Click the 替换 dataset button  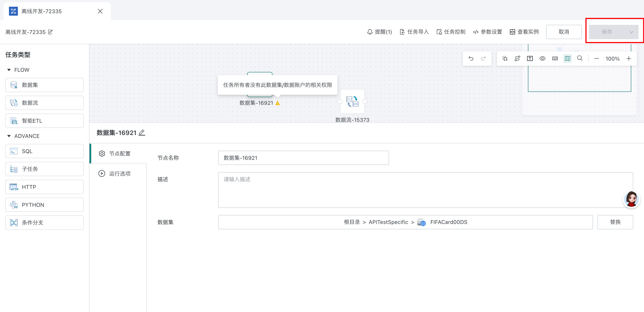[x=615, y=222]
